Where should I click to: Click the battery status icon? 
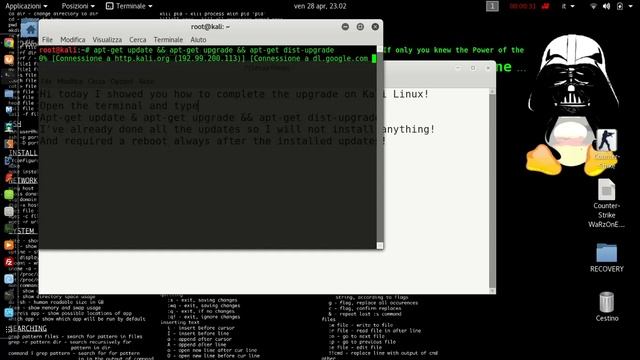[x=620, y=6]
